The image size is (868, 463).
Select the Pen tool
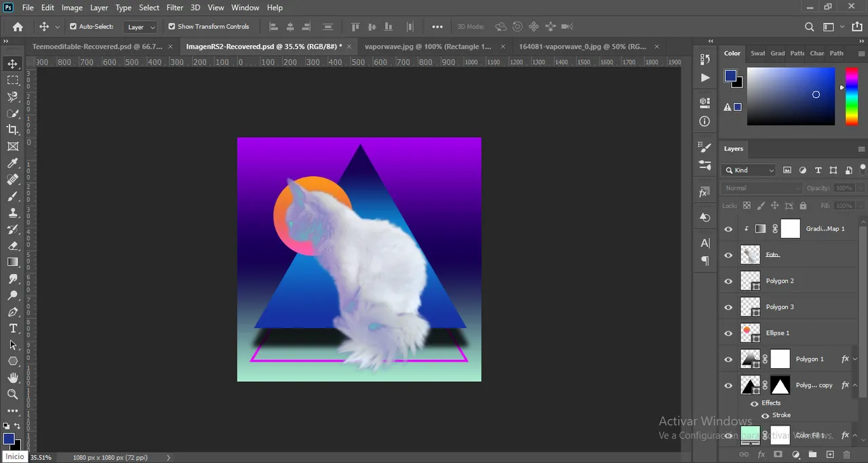pos(13,312)
